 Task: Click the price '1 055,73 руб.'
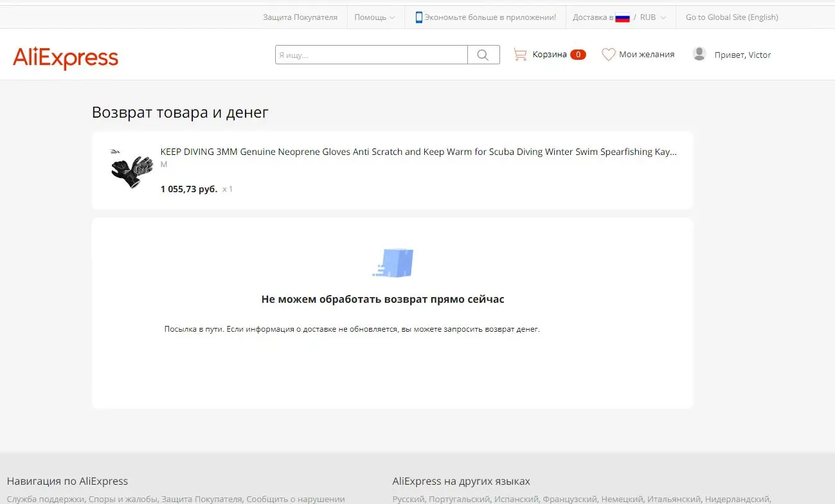tap(189, 189)
